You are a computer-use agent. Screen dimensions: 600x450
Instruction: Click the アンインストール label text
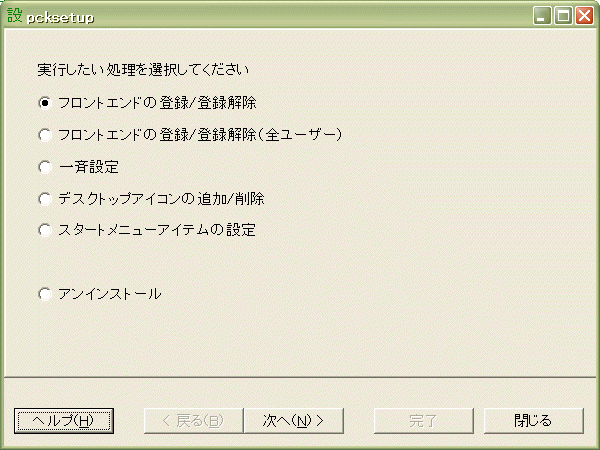pyautogui.click(x=110, y=294)
